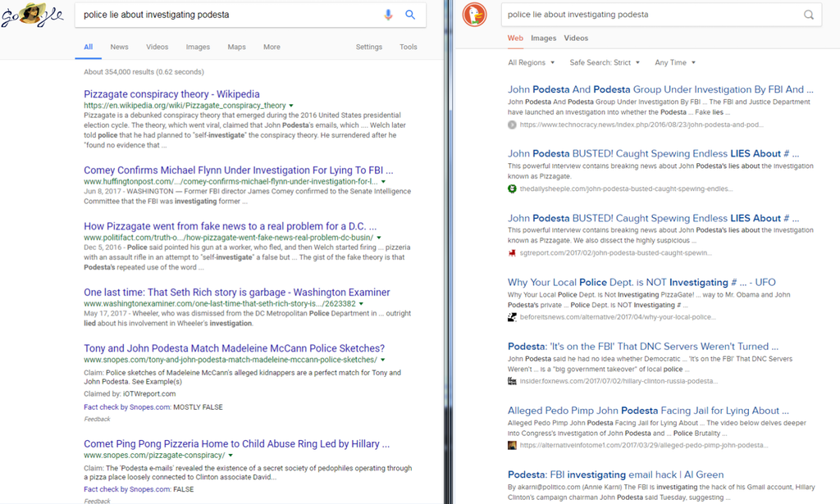Screen dimensions: 840x504
Task: Click the DuckDuckGo duck logo
Action: pyautogui.click(x=474, y=15)
